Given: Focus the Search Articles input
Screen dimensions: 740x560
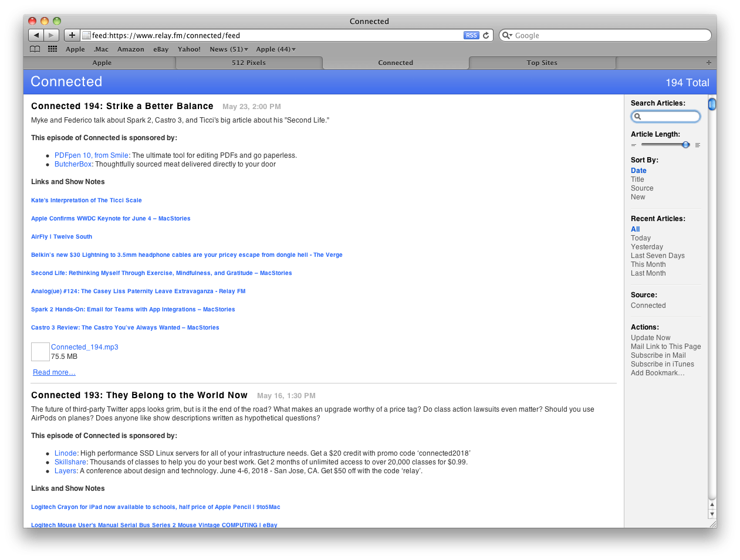Looking at the screenshot, I should click(x=665, y=117).
